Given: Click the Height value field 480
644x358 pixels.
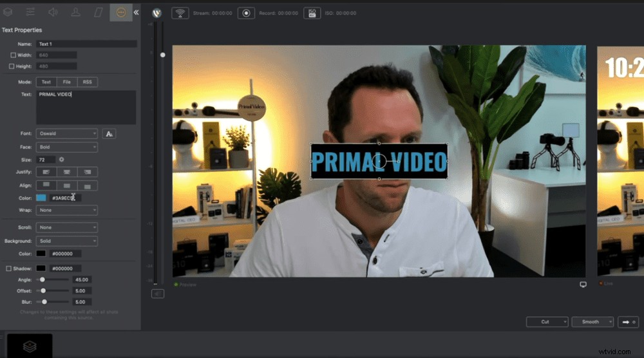Looking at the screenshot, I should tap(56, 66).
